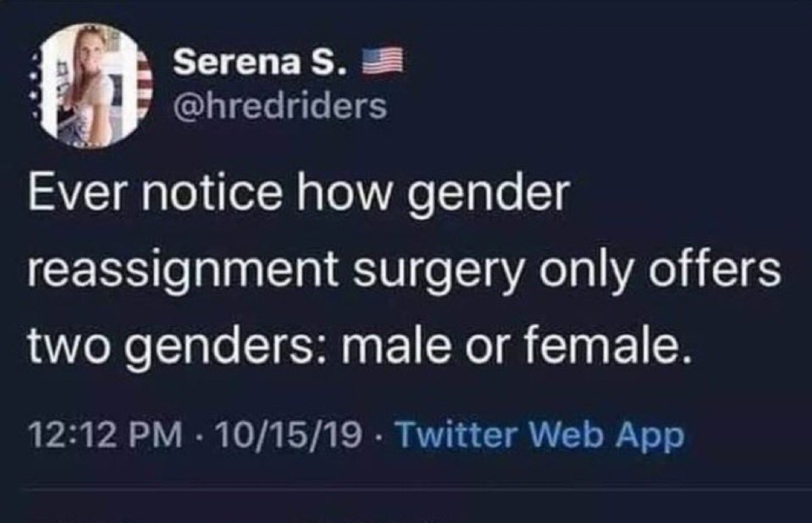Screen dimensions: 812x523
Task: Open the Serena S. display name
Action: point(260,64)
